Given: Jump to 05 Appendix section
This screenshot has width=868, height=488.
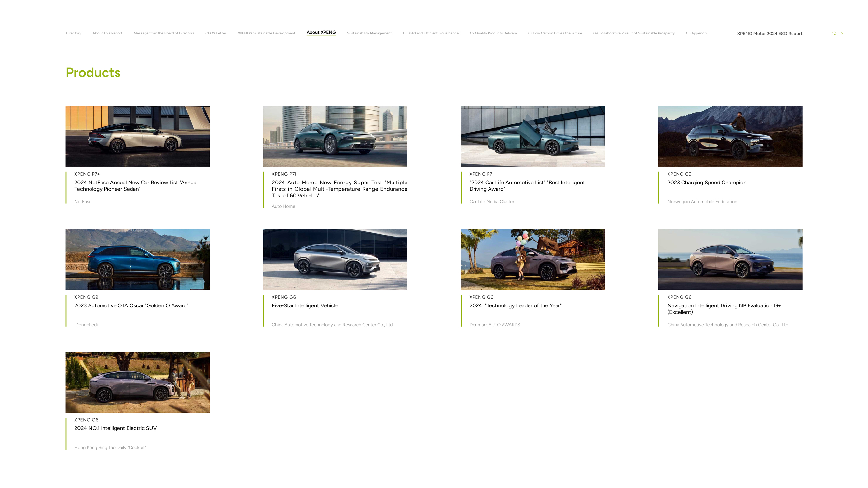Looking at the screenshot, I should 696,33.
